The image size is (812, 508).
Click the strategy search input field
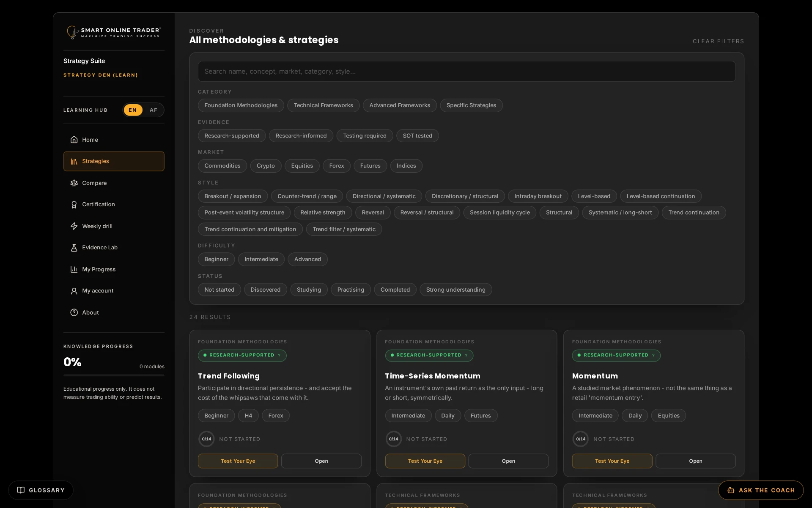(x=466, y=72)
